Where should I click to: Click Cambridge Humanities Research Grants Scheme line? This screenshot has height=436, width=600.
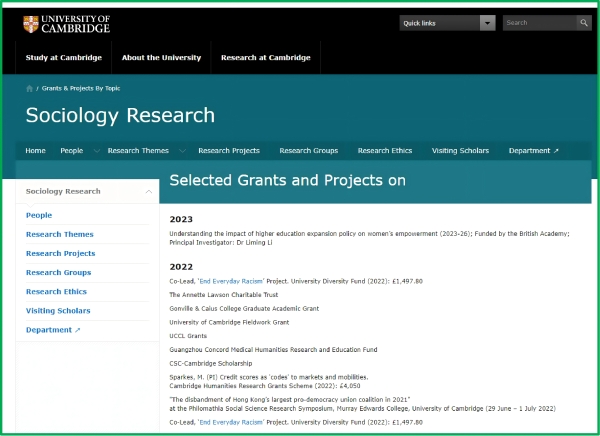tap(265, 386)
